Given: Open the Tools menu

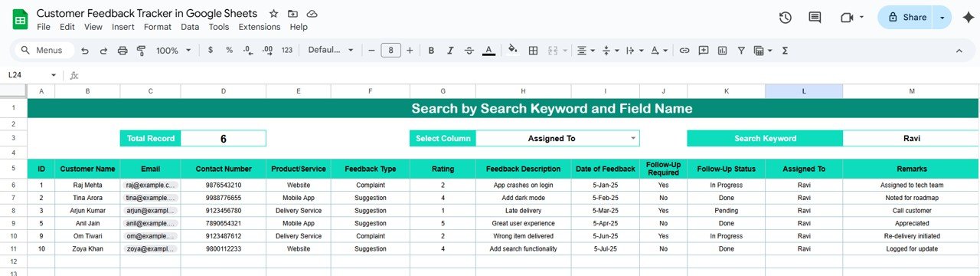Looking at the screenshot, I should click(219, 27).
